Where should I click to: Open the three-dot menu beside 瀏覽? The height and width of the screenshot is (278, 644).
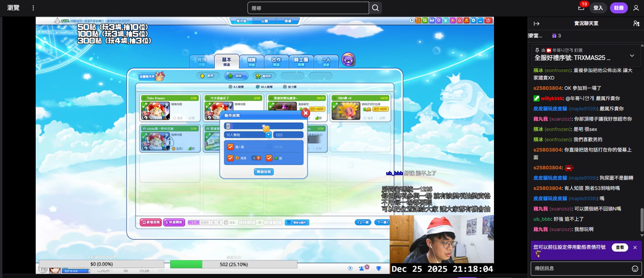[x=33, y=8]
